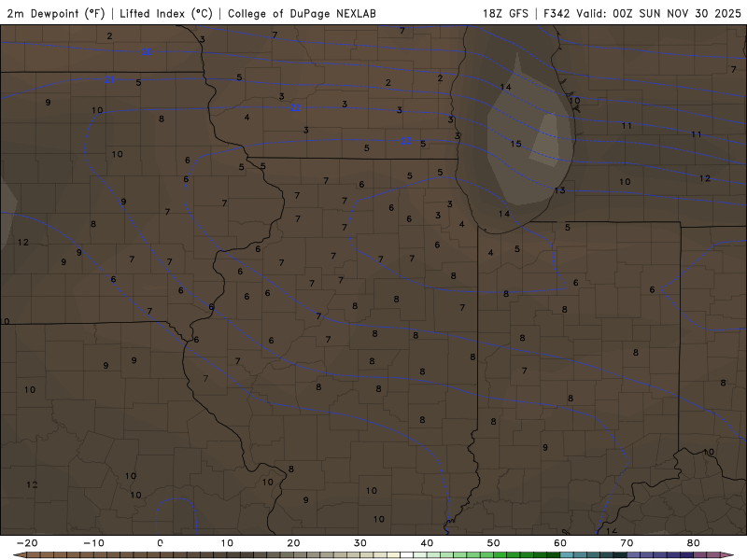
Task: Click "College of DuPage NEXLAB" in the header
Action: [x=302, y=13]
